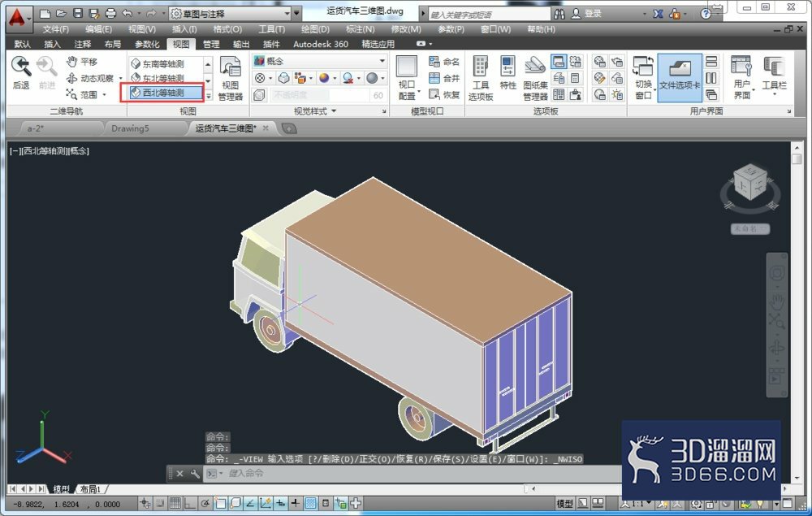The height and width of the screenshot is (516, 812).
Task: Open the 工具选项板 (Tool Palettes) icon
Action: pos(481,78)
